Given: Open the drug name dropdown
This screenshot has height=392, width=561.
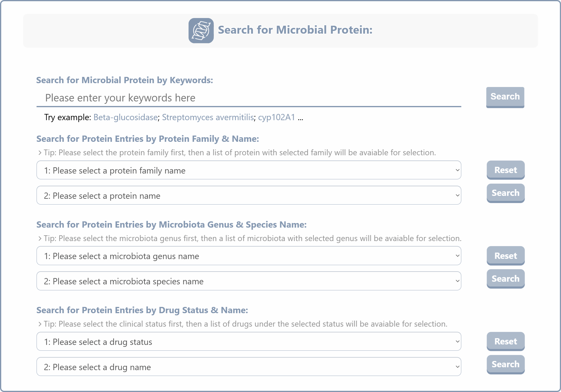Looking at the screenshot, I should pos(249,367).
